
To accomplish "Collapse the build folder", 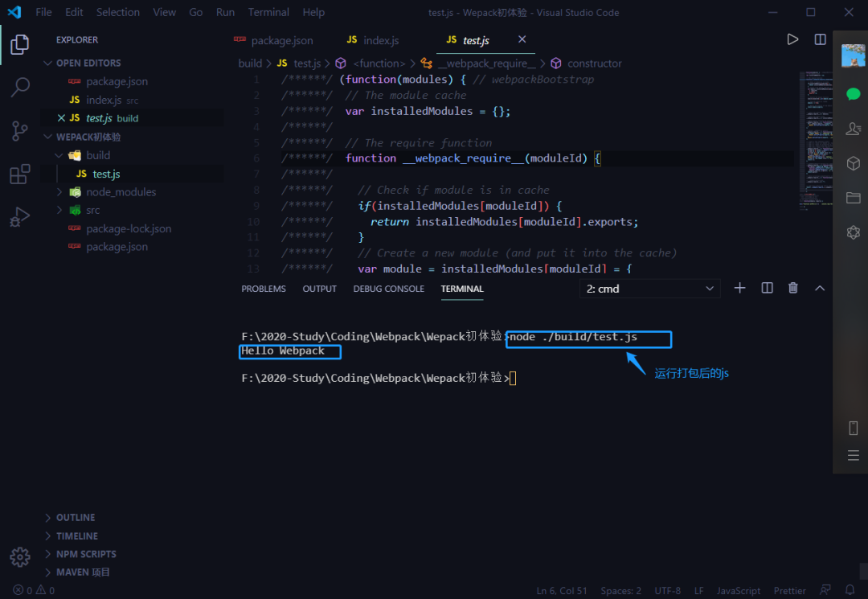I will (59, 155).
